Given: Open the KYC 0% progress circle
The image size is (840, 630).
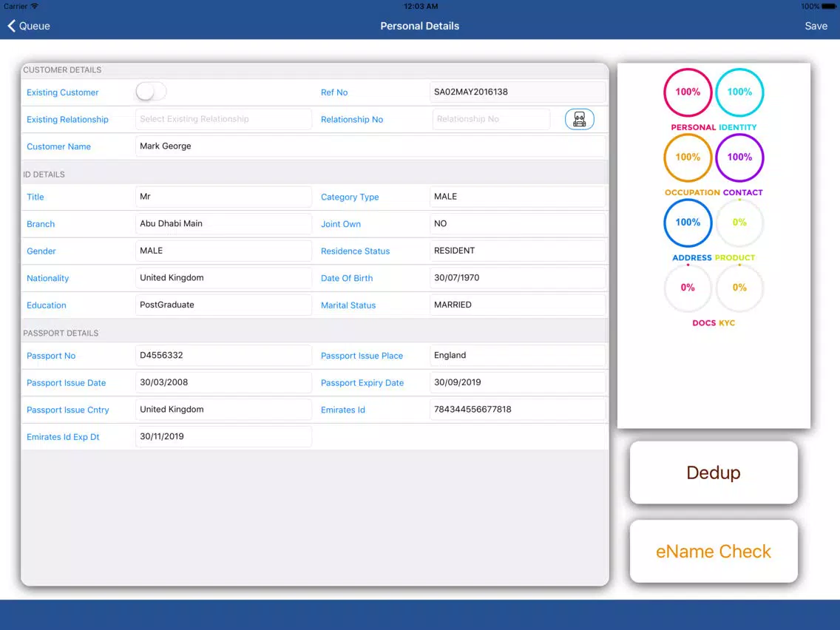Looking at the screenshot, I should [x=739, y=288].
